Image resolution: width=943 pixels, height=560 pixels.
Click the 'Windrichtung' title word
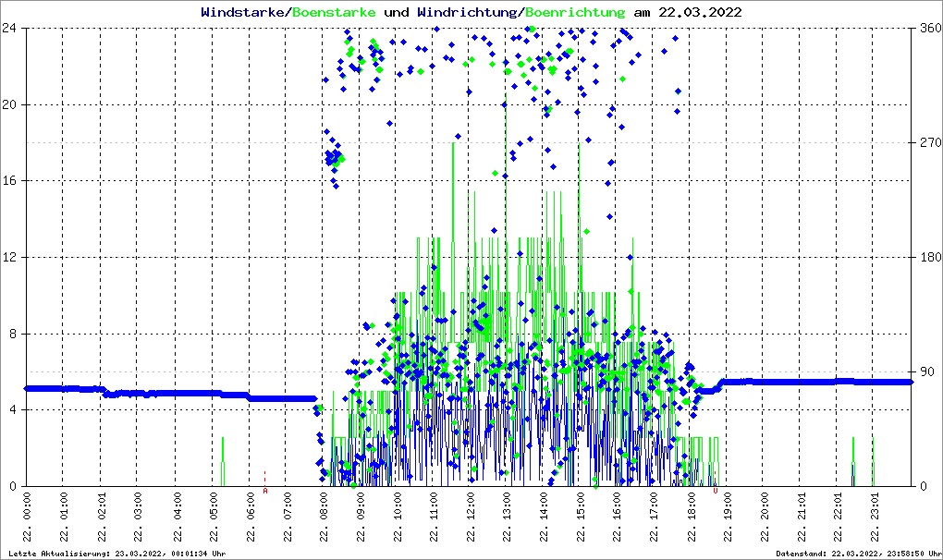tap(468, 13)
